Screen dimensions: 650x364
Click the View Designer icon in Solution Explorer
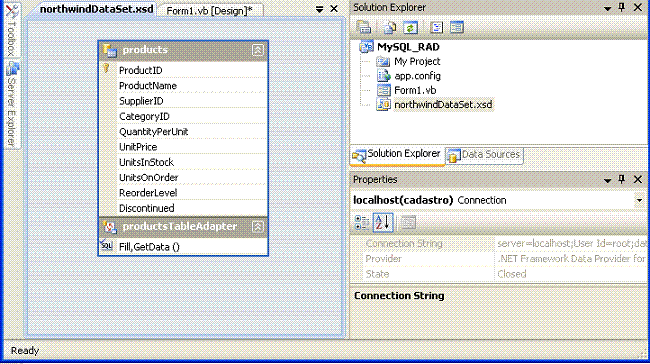point(457,27)
